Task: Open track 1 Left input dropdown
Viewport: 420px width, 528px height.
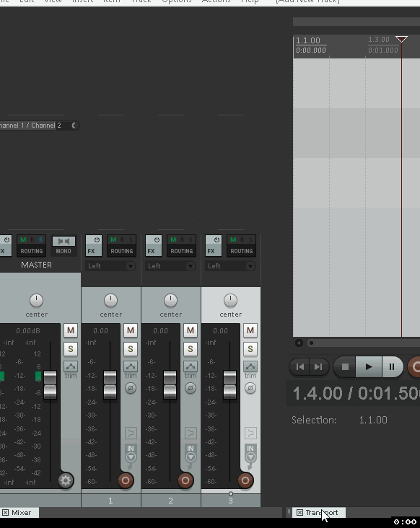Action: (x=110, y=266)
